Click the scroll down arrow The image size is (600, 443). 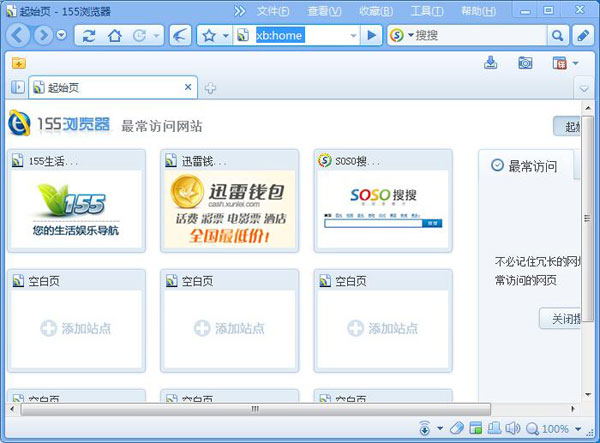588,395
